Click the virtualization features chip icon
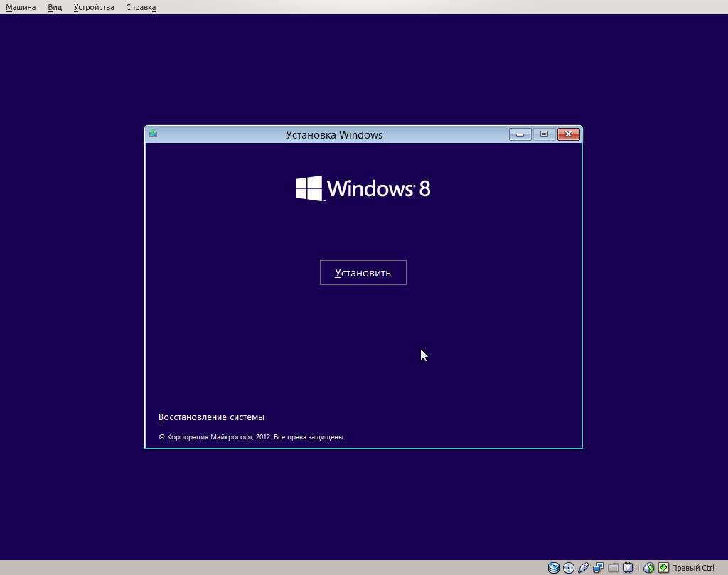The image size is (728, 575). click(626, 566)
